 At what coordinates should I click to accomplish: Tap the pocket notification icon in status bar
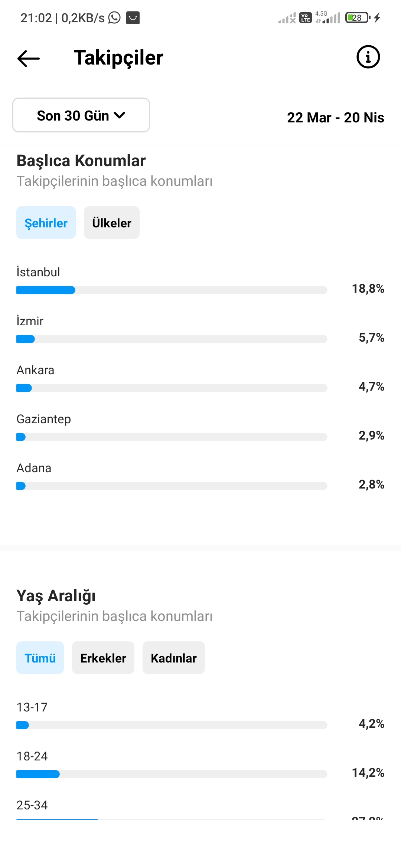[x=133, y=17]
